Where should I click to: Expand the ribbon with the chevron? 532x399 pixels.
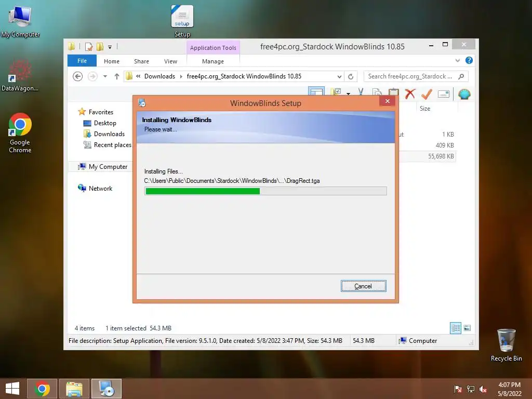click(x=457, y=60)
